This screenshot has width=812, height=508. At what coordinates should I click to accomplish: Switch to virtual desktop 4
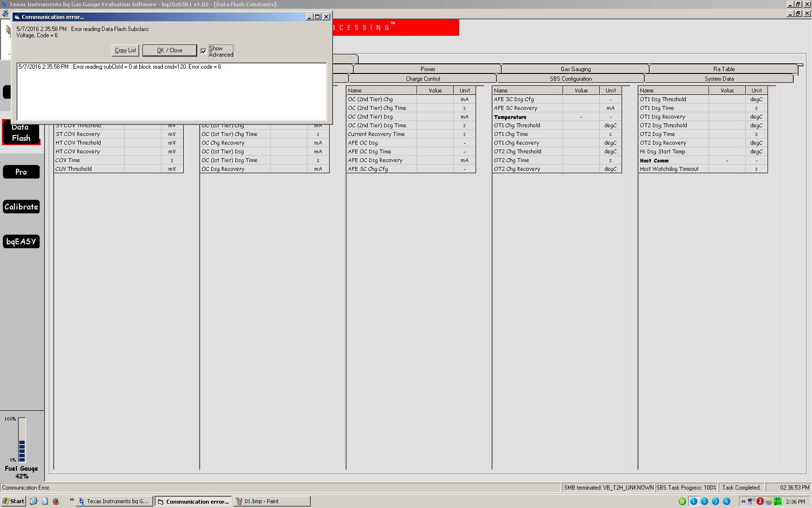click(x=726, y=501)
